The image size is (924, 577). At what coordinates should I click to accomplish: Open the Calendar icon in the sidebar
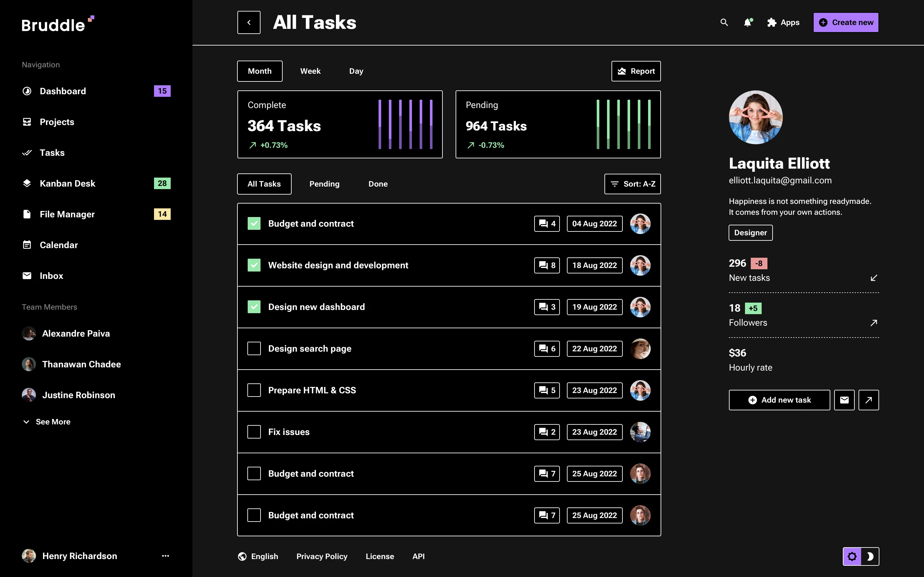tap(27, 245)
